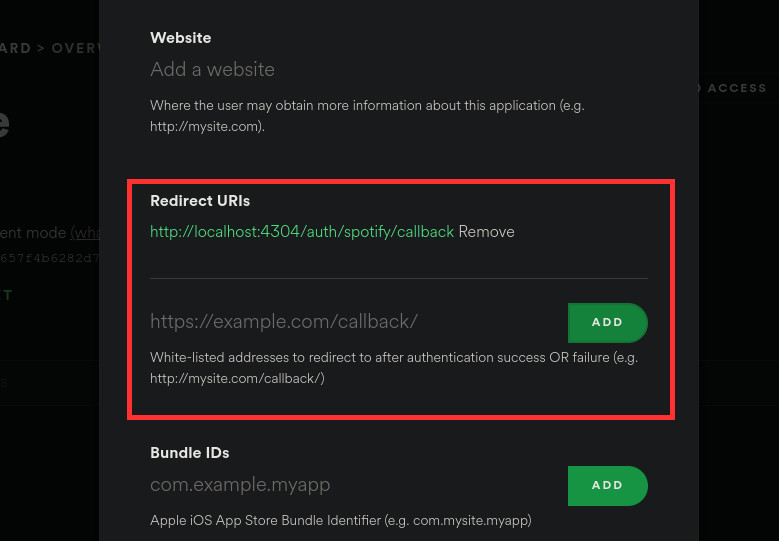Remove the localhost callback redirect URI

pyautogui.click(x=487, y=232)
